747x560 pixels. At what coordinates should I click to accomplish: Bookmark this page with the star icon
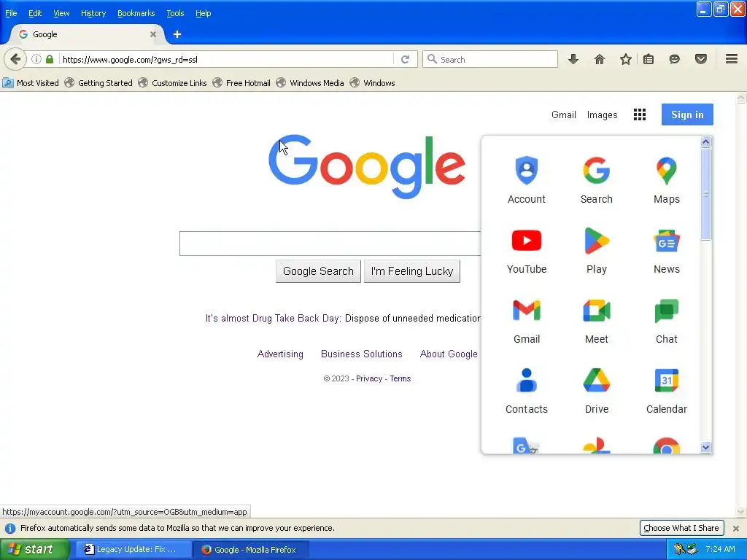pos(625,59)
